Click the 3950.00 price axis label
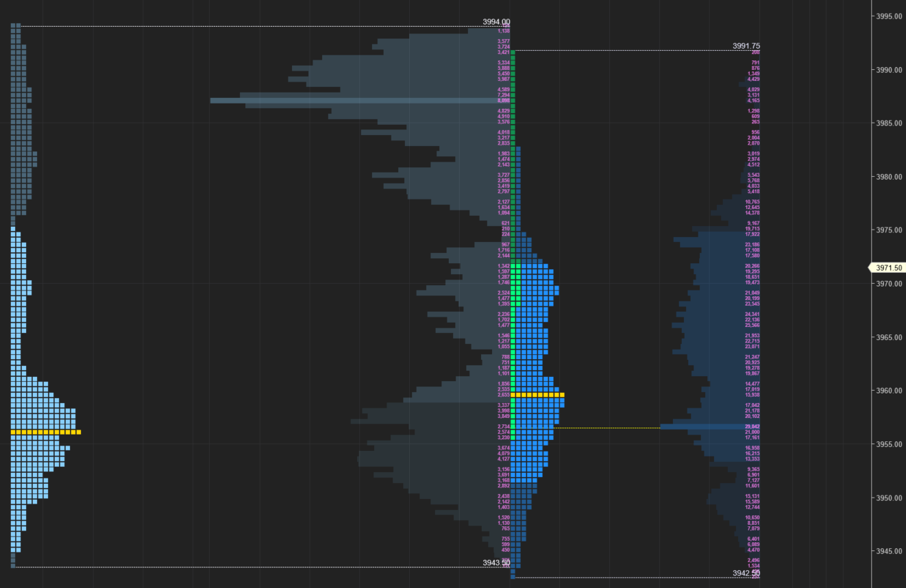This screenshot has height=588, width=906. click(890, 498)
